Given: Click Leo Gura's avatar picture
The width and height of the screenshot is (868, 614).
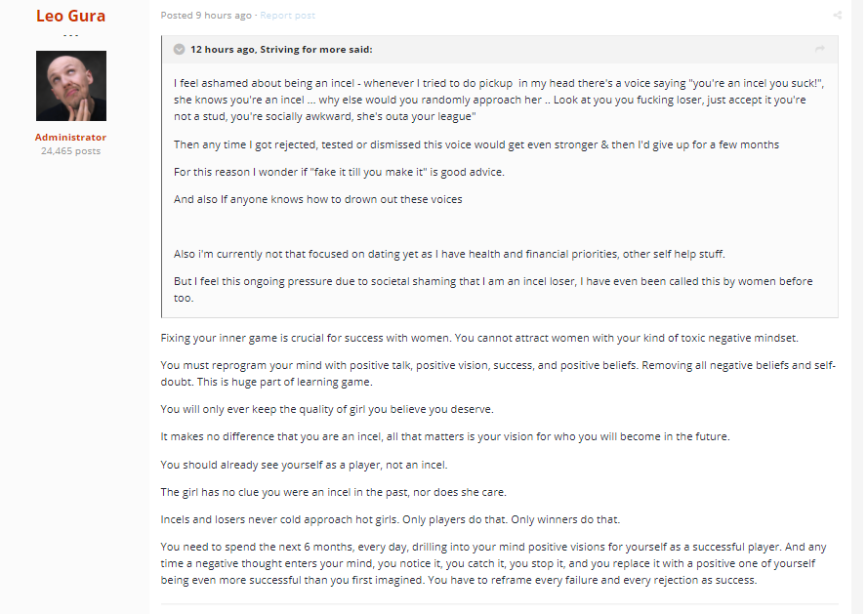Looking at the screenshot, I should click(71, 86).
